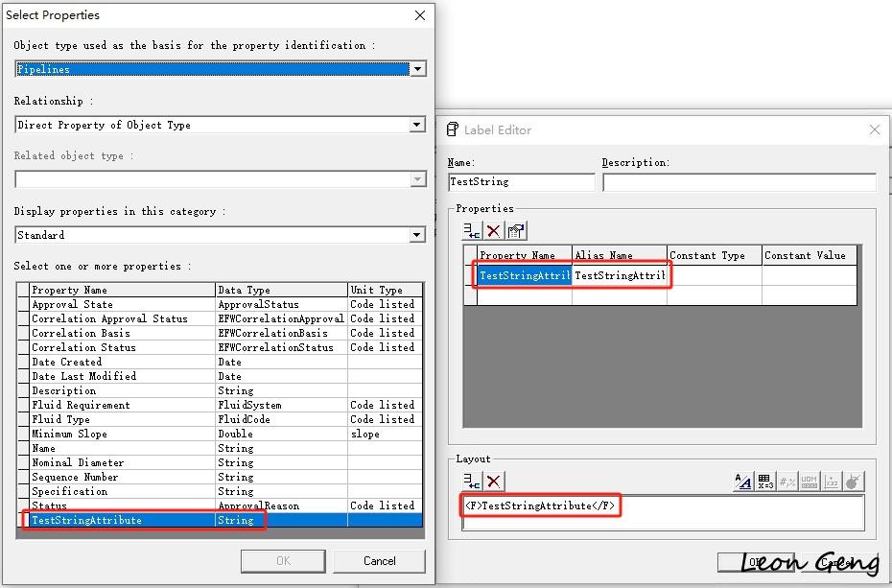The image size is (892, 588).
Task: Click the row selector beside Approval State
Action: coord(23,304)
